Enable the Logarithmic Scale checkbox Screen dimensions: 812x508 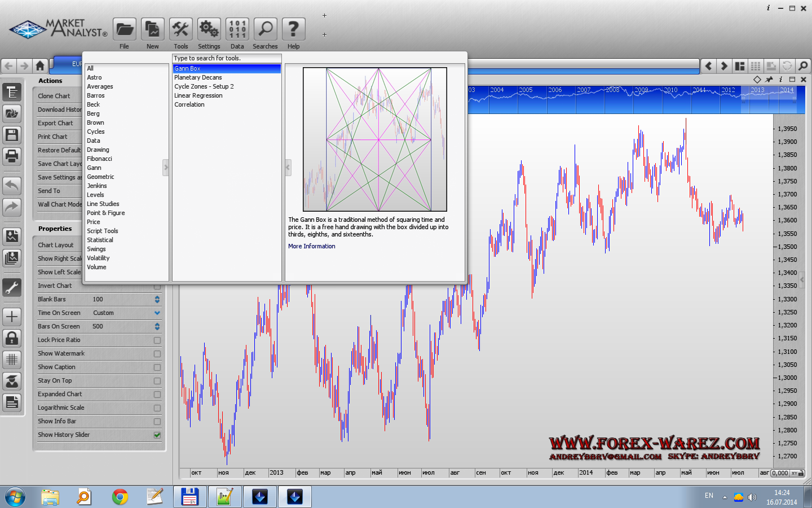(157, 408)
